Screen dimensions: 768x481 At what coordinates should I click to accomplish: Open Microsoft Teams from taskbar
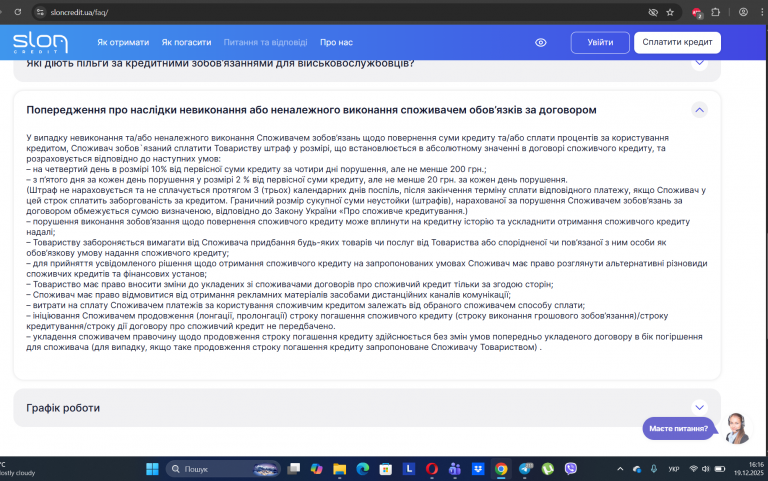click(x=455, y=469)
